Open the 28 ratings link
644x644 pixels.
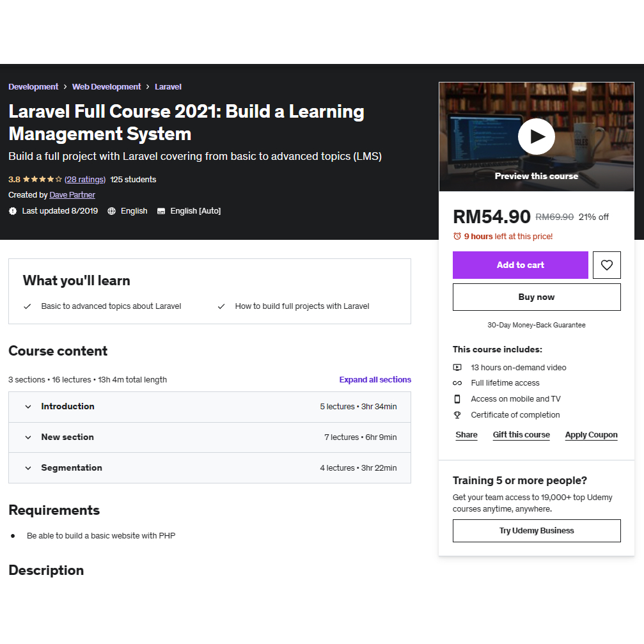tap(85, 180)
